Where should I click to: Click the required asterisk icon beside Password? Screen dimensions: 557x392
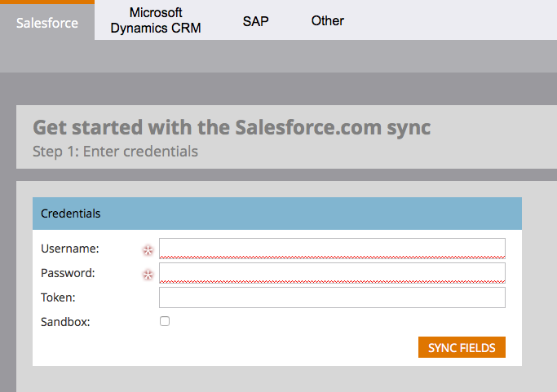148,274
